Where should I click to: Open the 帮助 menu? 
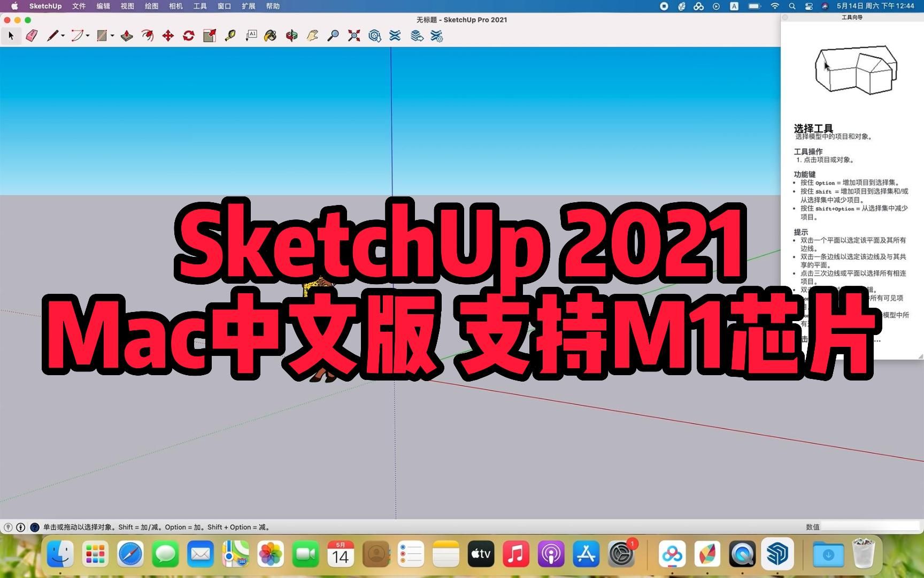coord(273,6)
